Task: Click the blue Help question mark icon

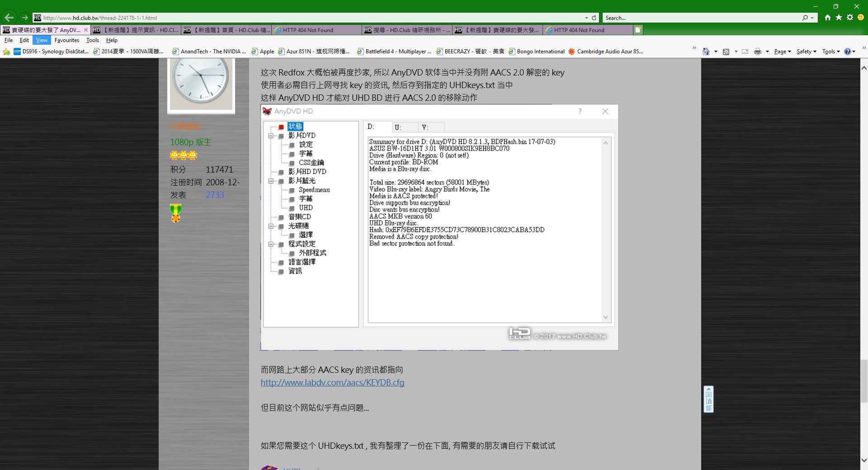Action: [848, 52]
